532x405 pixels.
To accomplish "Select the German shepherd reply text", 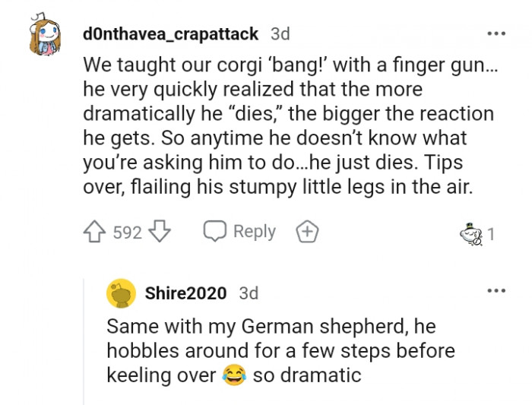I will pos(280,350).
